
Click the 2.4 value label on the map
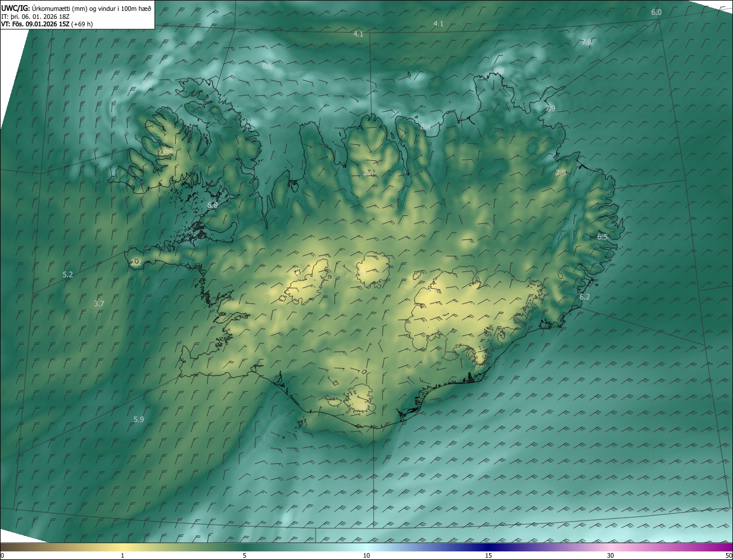tap(368, 172)
